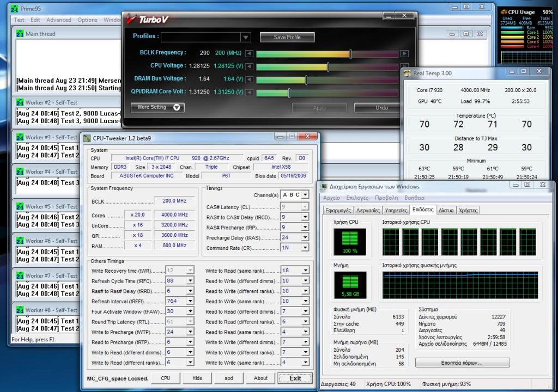Open the Four Activate Window (tFAW) dropdown
558x392 pixels.
click(x=190, y=311)
